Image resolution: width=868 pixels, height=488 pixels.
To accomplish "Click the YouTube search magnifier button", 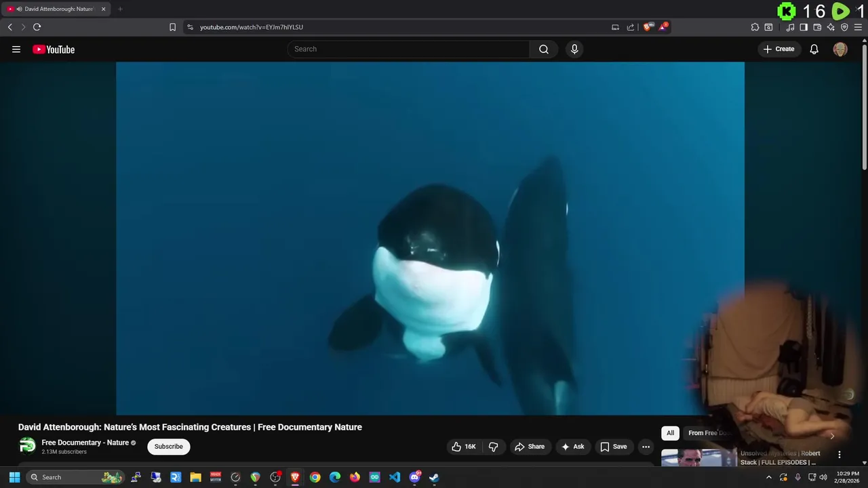I will (544, 49).
